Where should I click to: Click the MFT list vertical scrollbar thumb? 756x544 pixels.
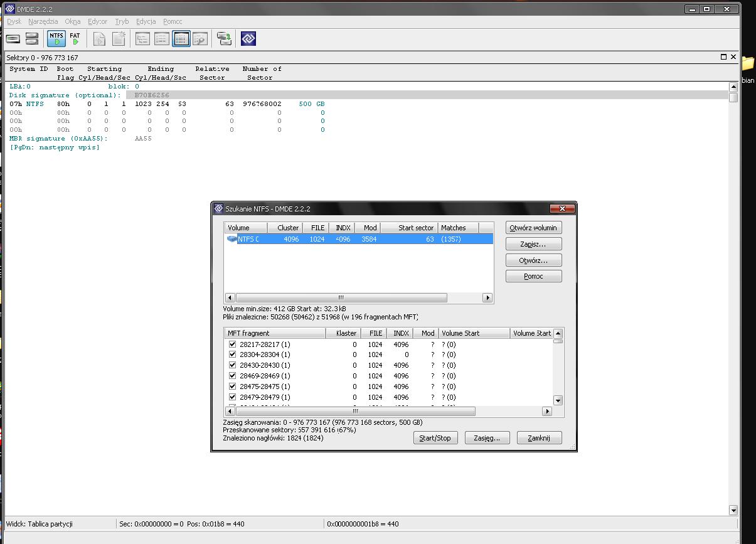tap(558, 341)
